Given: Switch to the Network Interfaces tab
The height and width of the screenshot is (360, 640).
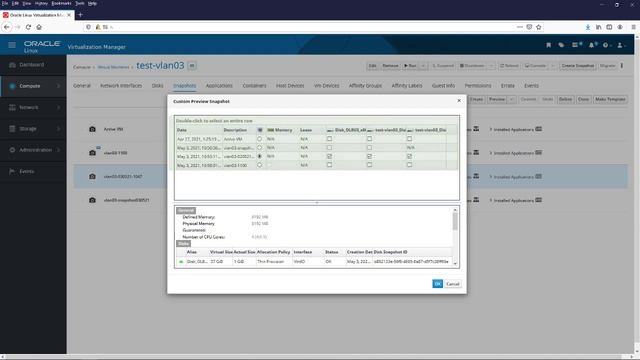Looking at the screenshot, I should 121,86.
